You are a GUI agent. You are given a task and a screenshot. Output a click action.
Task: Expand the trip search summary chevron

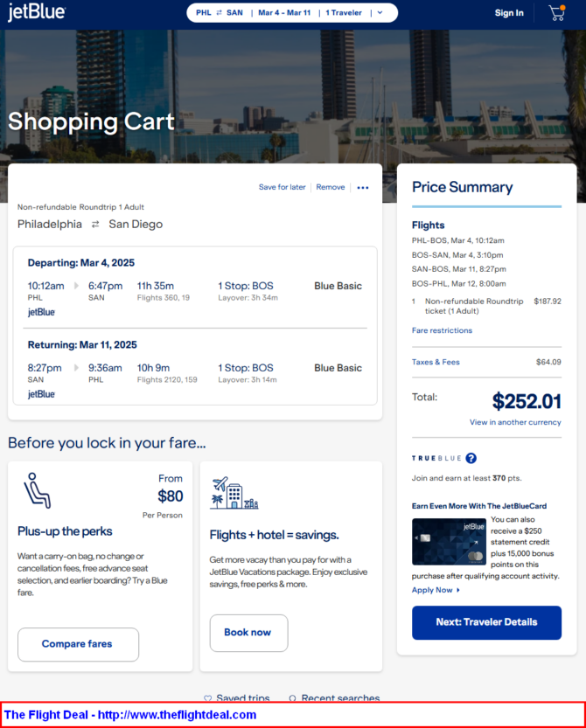380,12
